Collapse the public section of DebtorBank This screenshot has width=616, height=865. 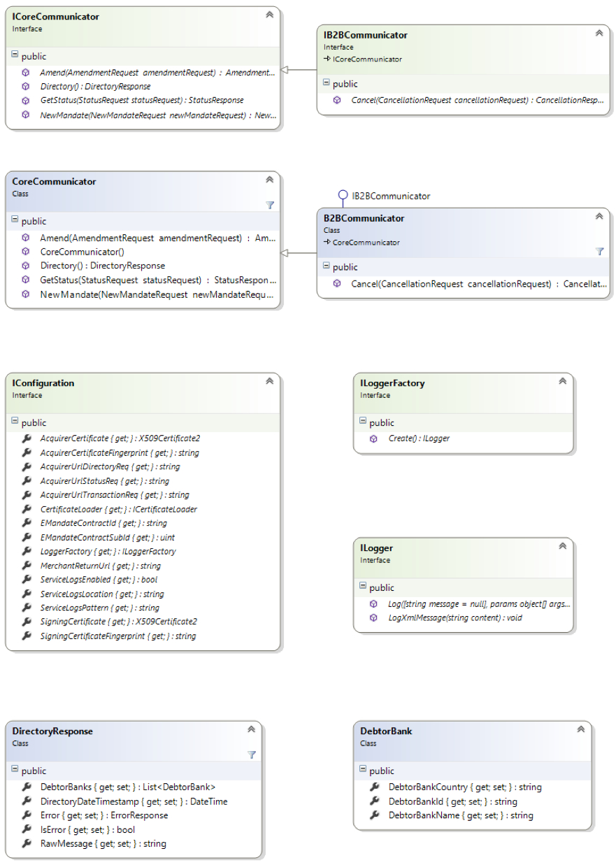point(363,771)
